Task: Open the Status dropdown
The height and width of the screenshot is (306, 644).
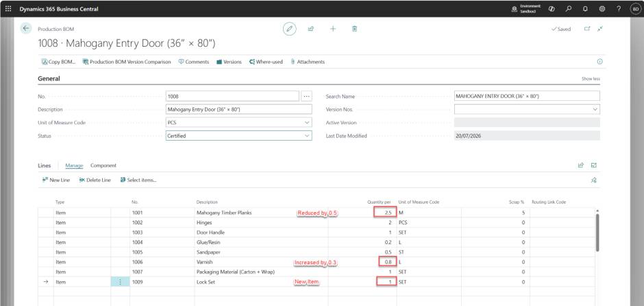Action: [307, 136]
